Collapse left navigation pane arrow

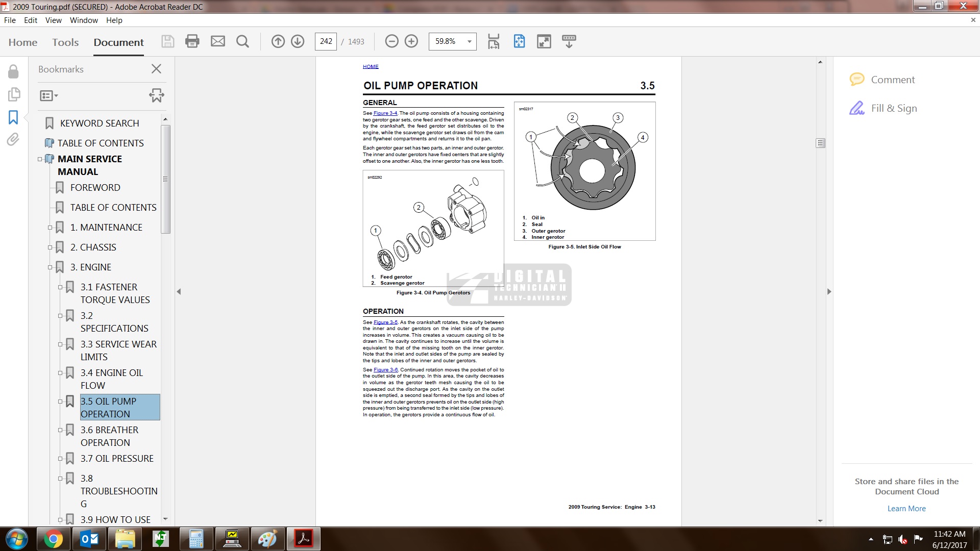coord(179,292)
